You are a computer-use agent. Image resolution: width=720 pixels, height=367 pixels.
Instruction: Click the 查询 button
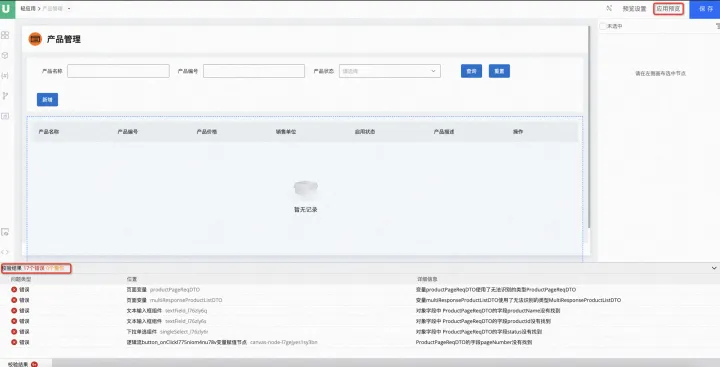pyautogui.click(x=471, y=71)
